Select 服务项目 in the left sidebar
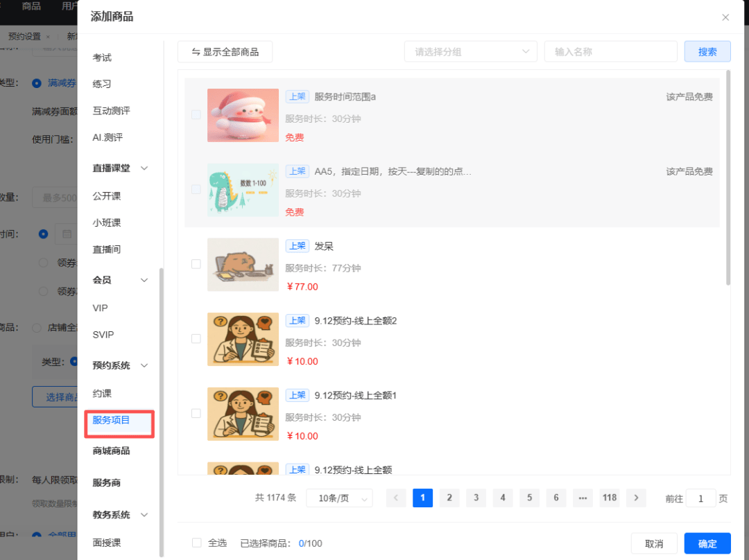The width and height of the screenshot is (749, 560). tap(112, 420)
